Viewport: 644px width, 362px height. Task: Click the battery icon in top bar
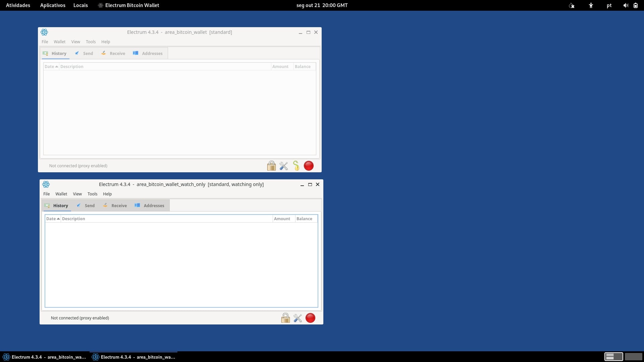coord(636,5)
